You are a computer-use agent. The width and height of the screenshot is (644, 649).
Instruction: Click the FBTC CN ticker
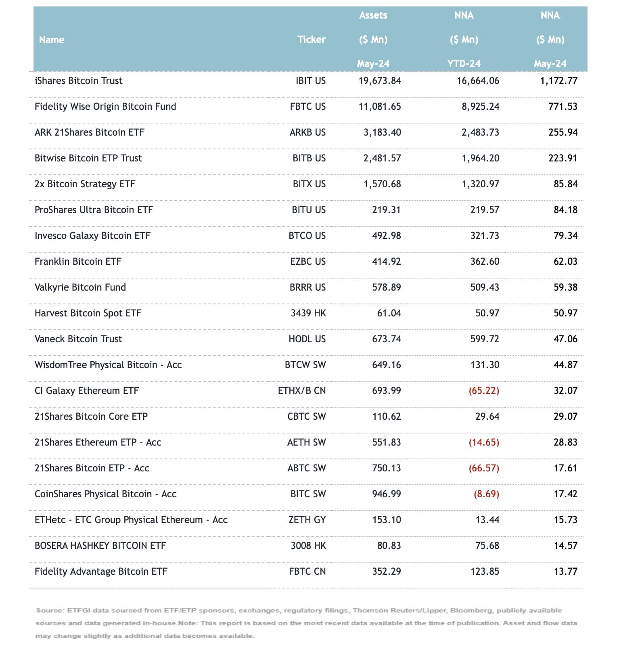[307, 572]
